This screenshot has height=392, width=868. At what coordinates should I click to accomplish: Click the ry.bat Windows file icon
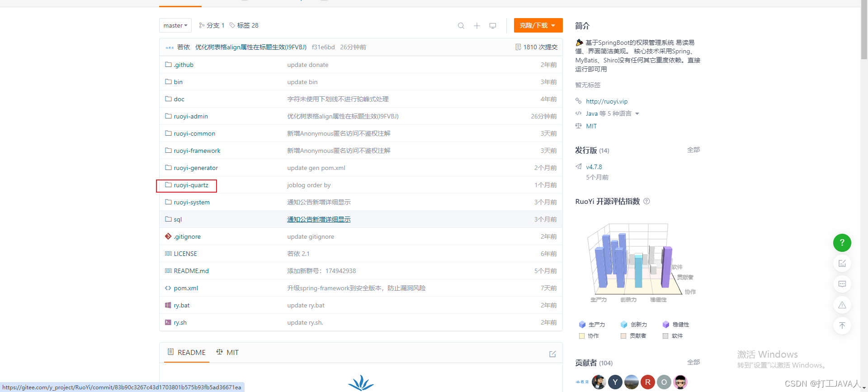(168, 305)
